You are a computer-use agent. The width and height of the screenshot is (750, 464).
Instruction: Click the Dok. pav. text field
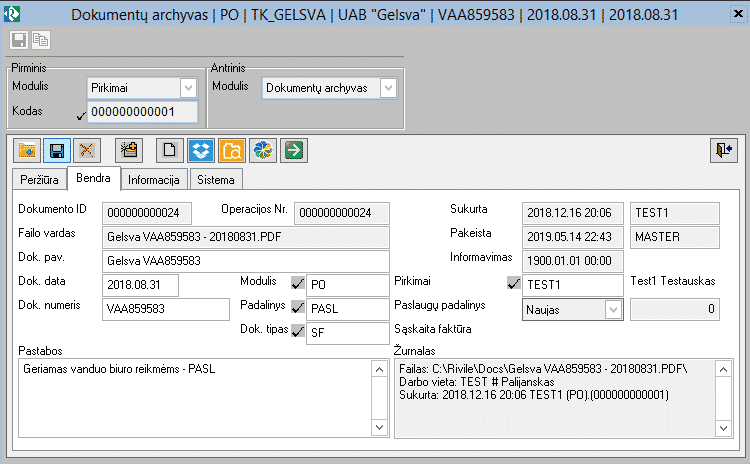pos(245,260)
